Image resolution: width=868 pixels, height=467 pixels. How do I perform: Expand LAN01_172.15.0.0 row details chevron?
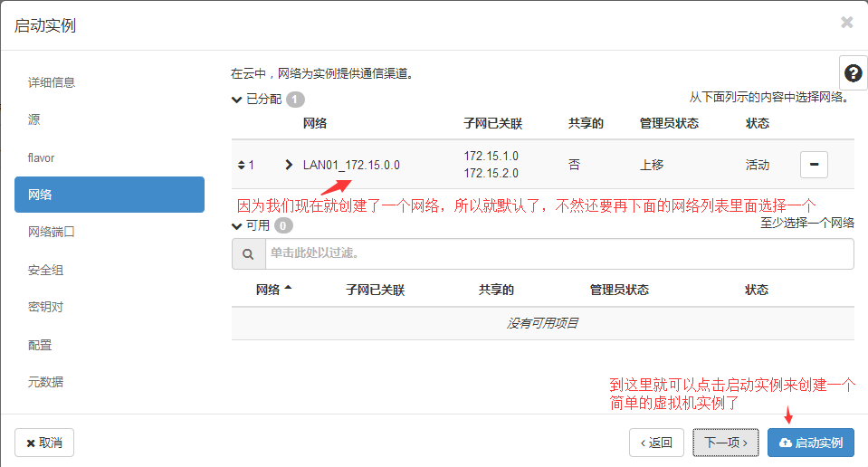click(289, 165)
